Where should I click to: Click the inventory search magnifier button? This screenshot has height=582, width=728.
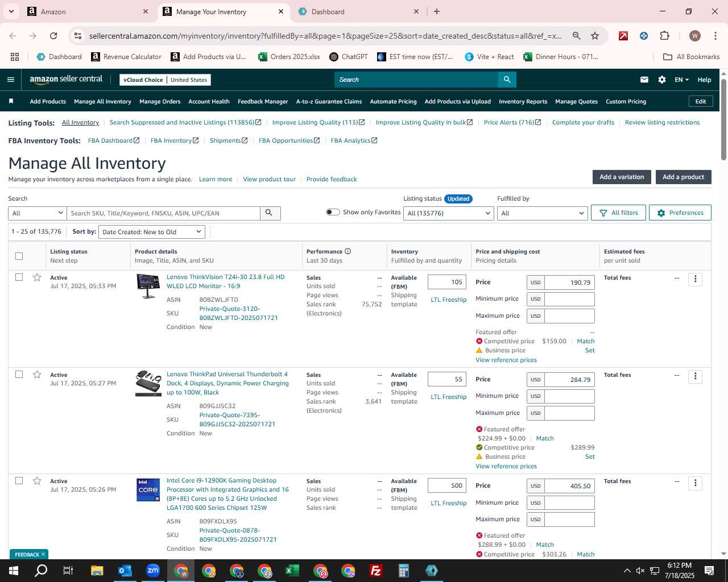(270, 213)
